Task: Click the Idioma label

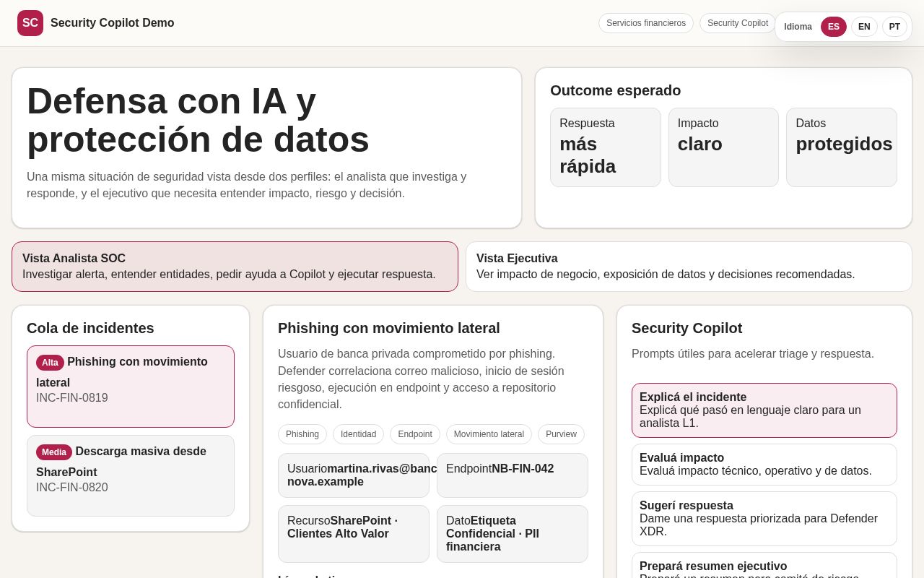Action: pyautogui.click(x=798, y=27)
